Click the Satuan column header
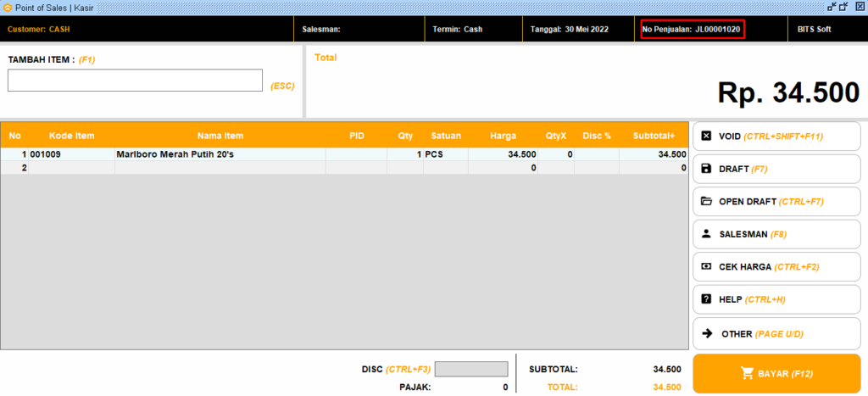The width and height of the screenshot is (868, 396). click(x=446, y=136)
